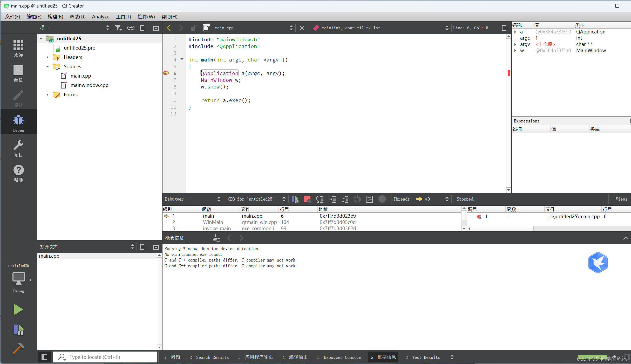
Task: Collapse the Sources folder
Action: 48,66
